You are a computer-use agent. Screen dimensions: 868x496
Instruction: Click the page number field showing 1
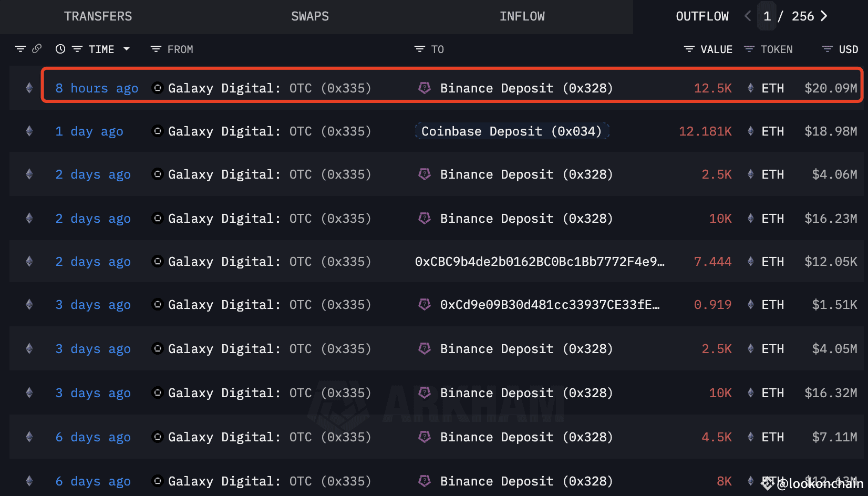point(767,16)
